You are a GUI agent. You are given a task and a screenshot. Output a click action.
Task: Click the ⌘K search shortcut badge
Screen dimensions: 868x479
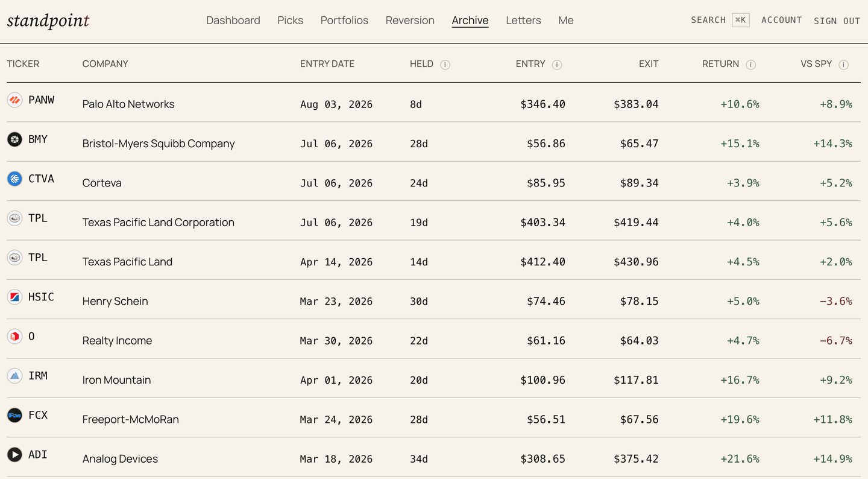pos(741,20)
